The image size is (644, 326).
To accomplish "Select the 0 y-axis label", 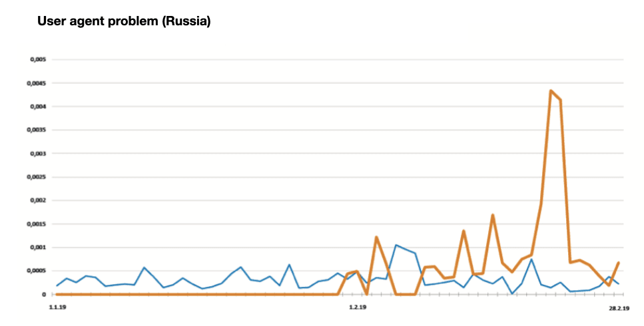I will (x=44, y=295).
